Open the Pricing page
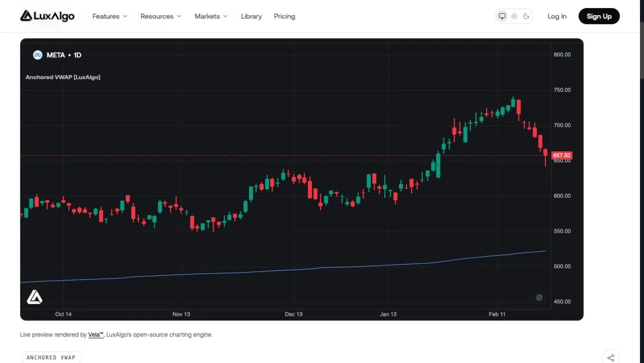644x363 pixels. [x=285, y=16]
